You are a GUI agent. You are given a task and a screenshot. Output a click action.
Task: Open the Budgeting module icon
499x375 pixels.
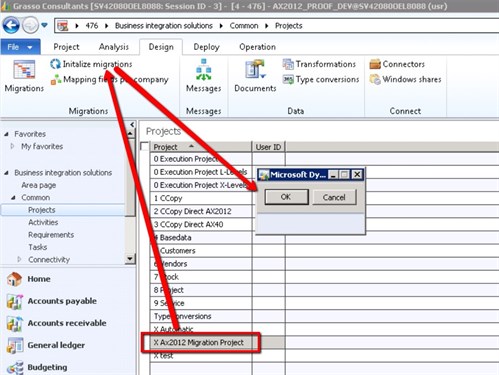coord(14,367)
